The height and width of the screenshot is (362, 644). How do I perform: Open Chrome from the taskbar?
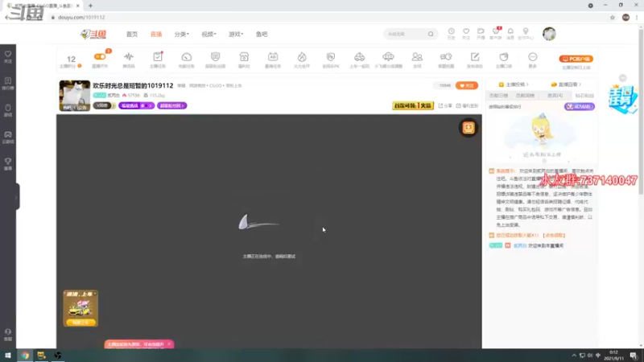[x=25, y=356]
